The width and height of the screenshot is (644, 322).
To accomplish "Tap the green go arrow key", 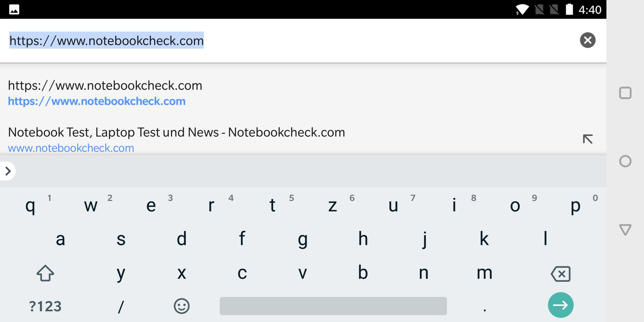I will 560,305.
